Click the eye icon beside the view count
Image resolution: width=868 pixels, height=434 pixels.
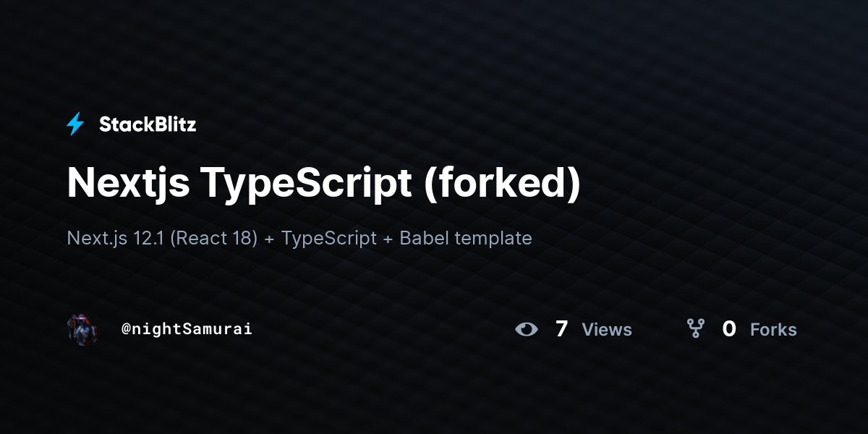(x=527, y=329)
